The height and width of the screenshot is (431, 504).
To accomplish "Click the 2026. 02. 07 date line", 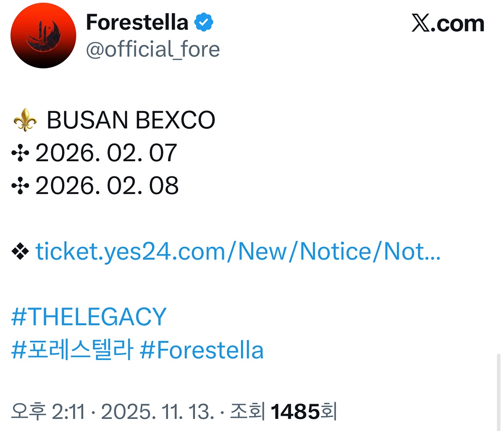I will point(106,153).
